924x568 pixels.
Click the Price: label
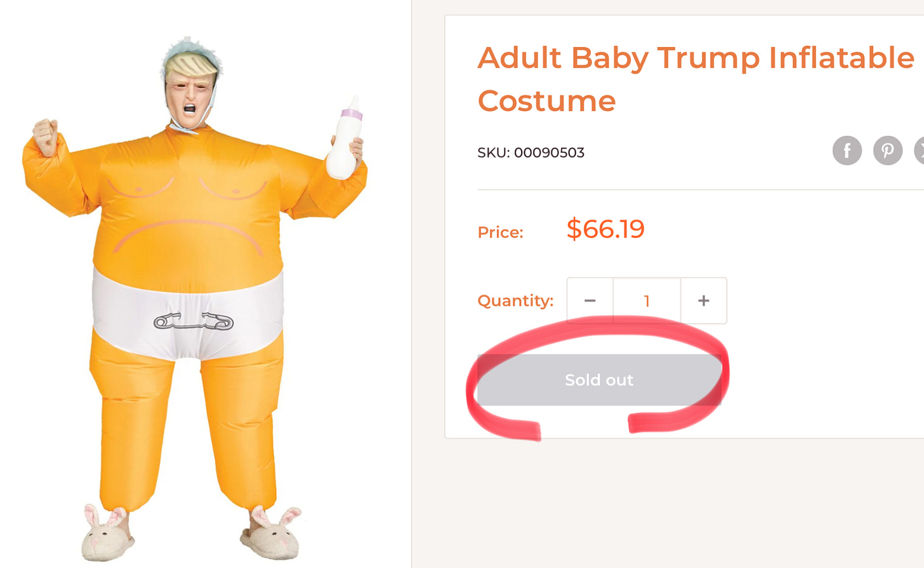(500, 232)
